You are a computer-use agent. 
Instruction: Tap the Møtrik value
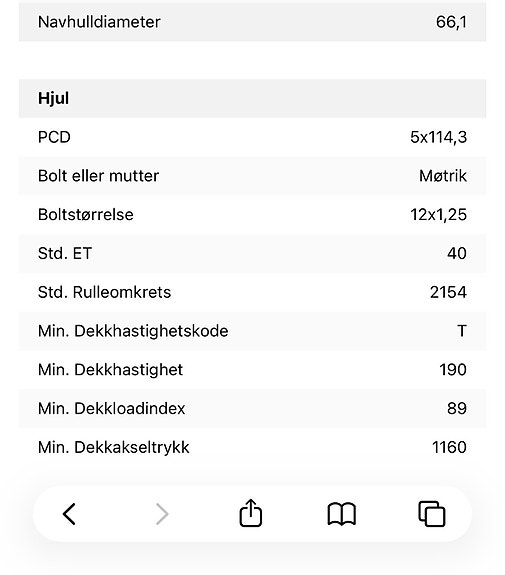click(443, 176)
